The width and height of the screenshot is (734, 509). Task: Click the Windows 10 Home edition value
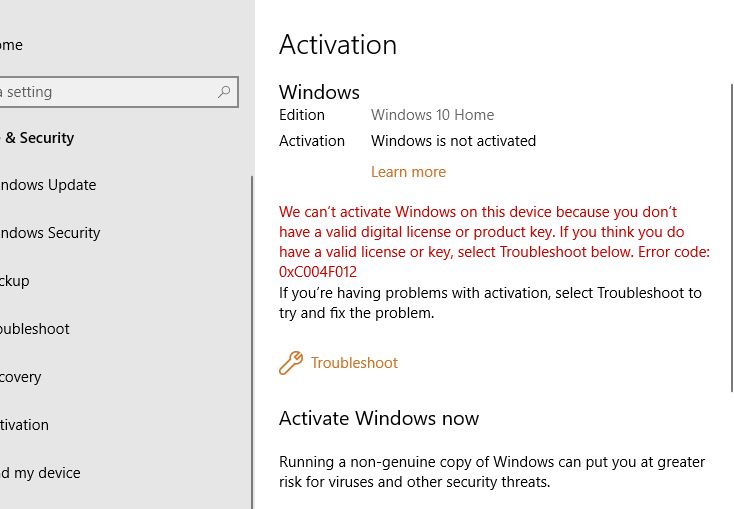433,115
